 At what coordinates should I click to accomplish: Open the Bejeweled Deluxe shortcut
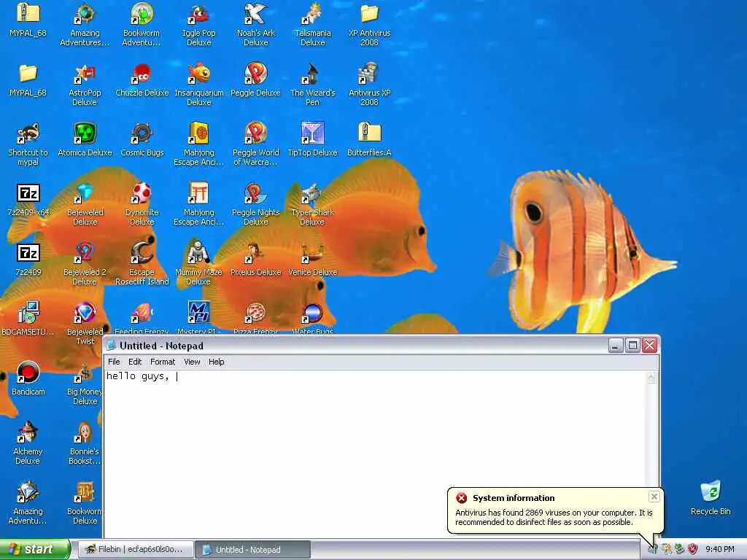pyautogui.click(x=85, y=204)
